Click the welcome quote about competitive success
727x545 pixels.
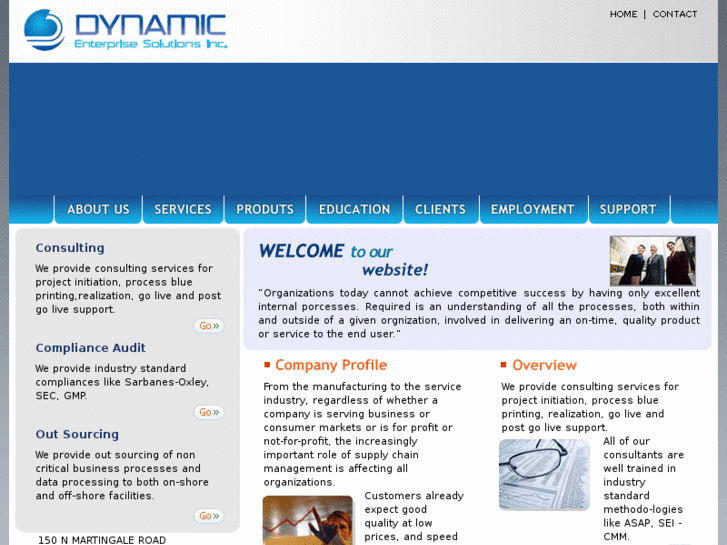[x=479, y=313]
